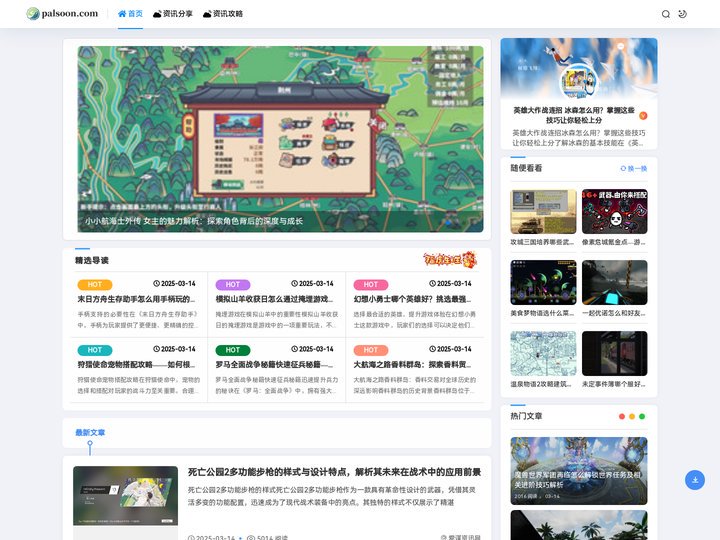Viewport: 720px width, 540px height.
Task: Open 末日方舟生存助手怎么用手柄玩的 article
Action: pyautogui.click(x=136, y=299)
